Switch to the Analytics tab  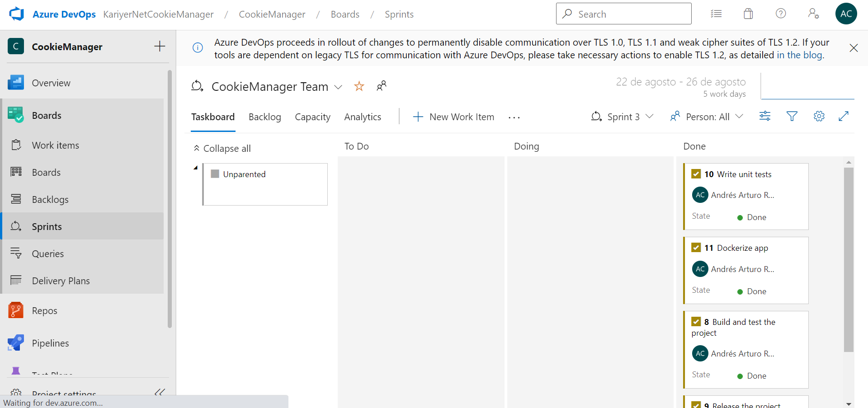pyautogui.click(x=363, y=117)
